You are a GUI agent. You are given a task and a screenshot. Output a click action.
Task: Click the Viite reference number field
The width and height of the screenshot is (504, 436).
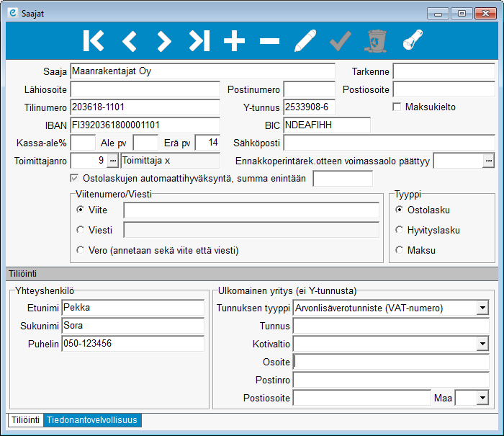[x=251, y=210]
